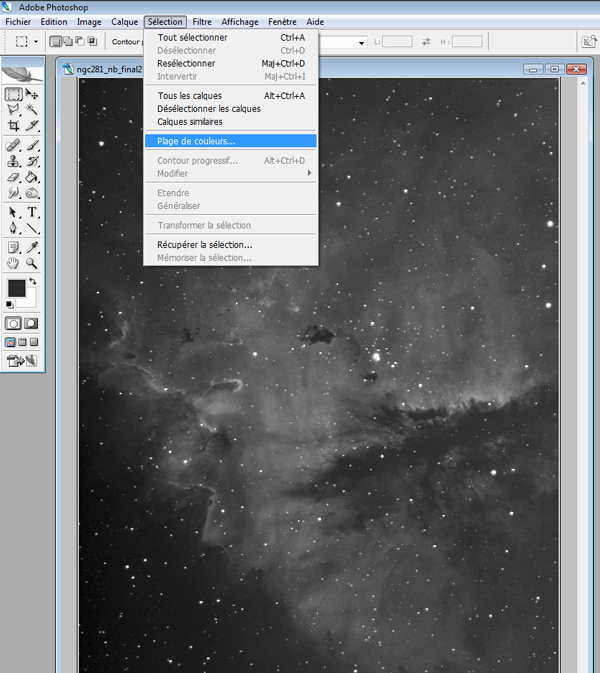The image size is (600, 673).
Task: Select the Pen tool
Action: [13, 228]
